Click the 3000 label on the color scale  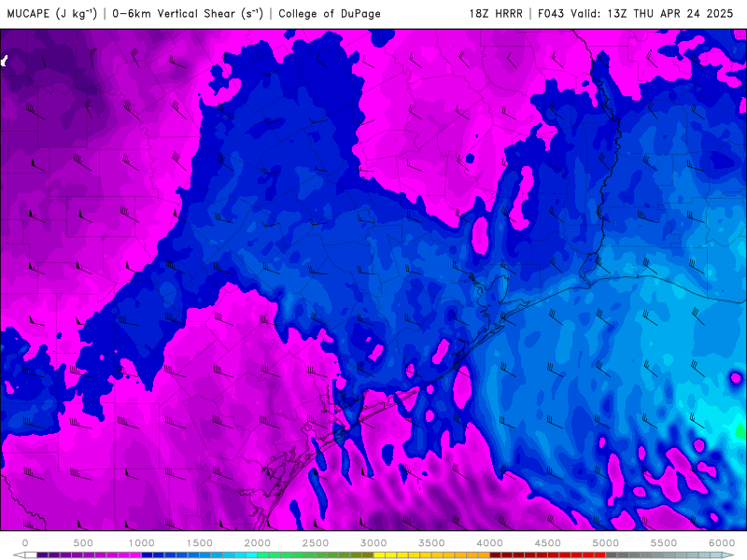(373, 543)
